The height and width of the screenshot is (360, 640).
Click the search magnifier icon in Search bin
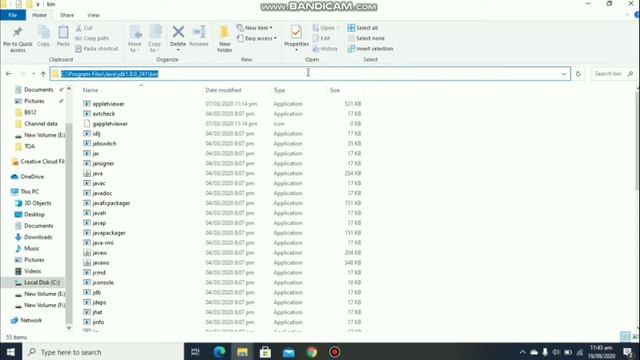[x=630, y=74]
